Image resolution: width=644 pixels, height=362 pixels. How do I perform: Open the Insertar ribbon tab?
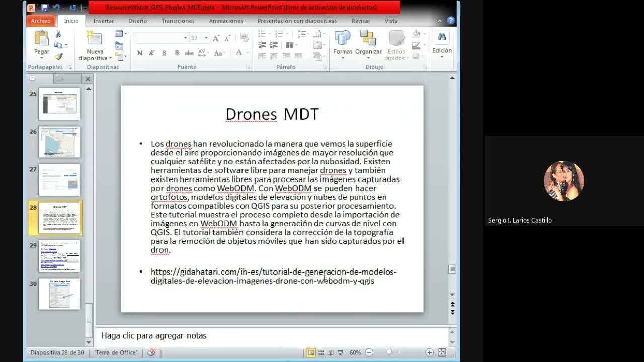pos(104,21)
